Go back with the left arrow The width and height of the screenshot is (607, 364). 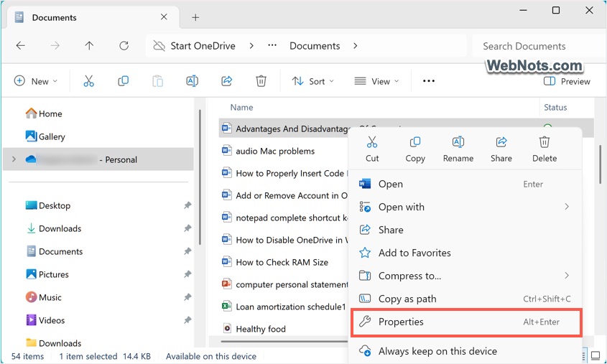point(21,46)
